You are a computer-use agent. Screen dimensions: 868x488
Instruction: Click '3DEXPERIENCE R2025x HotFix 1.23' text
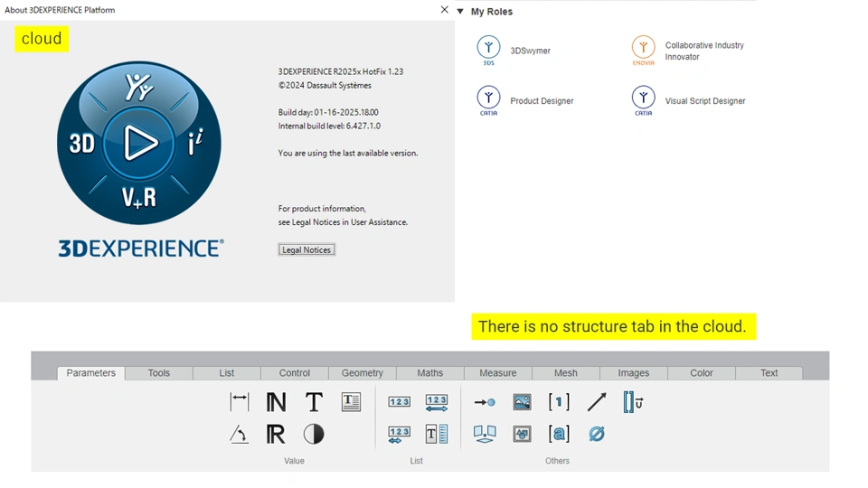pyautogui.click(x=341, y=72)
